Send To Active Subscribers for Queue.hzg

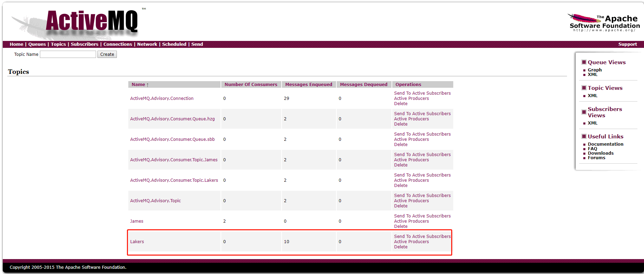(x=422, y=114)
